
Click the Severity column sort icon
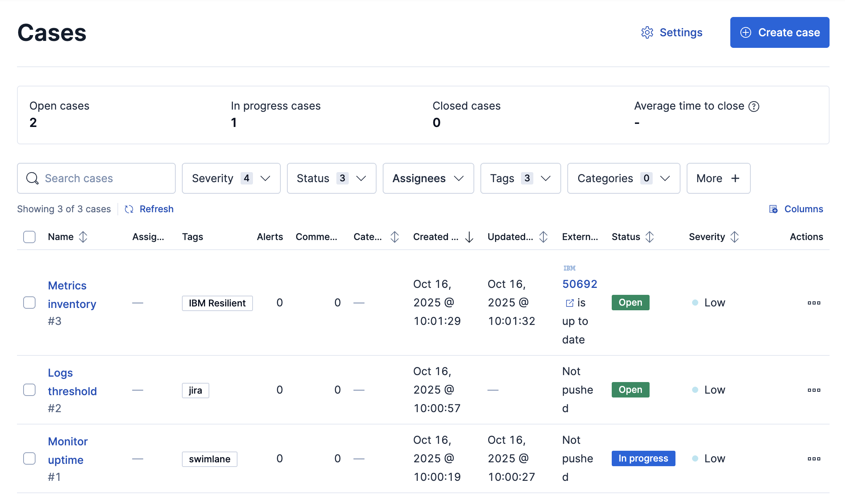click(735, 237)
